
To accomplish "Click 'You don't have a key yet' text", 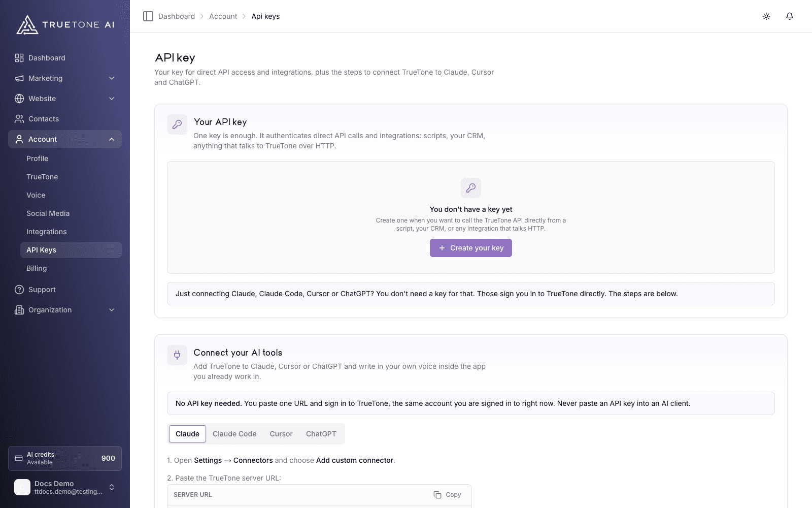I will (x=471, y=209).
